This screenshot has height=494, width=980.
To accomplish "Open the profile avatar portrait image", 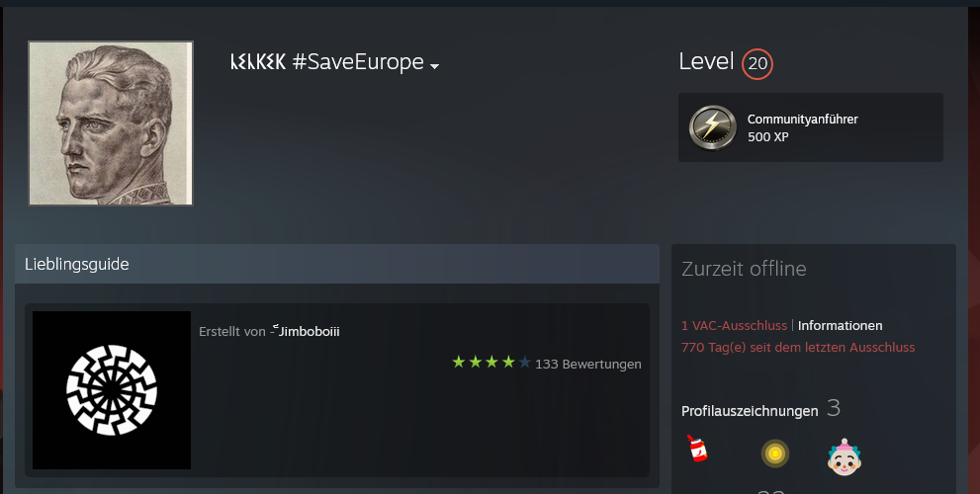I will 111,123.
